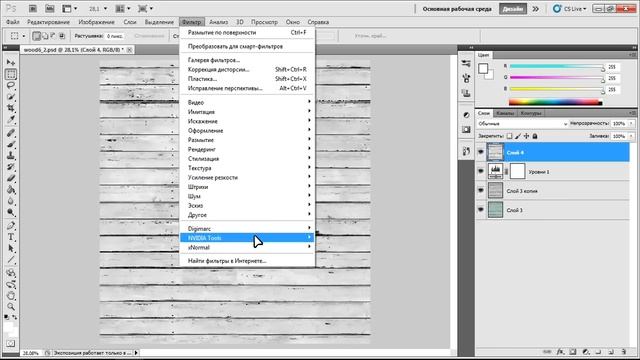Hide layer Слой 4 with eye icon
640x360 pixels.
481,152
